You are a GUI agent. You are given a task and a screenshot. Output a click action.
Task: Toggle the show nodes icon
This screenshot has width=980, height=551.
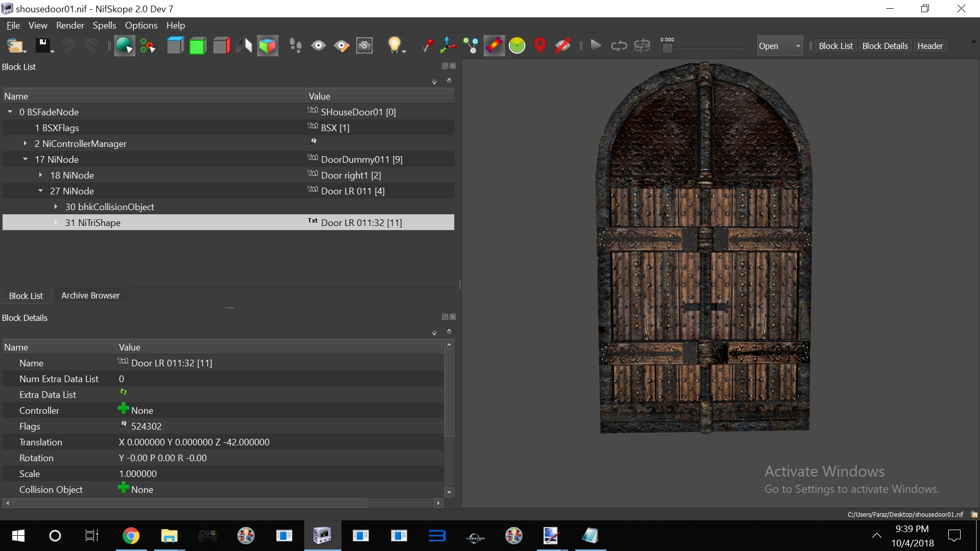click(471, 46)
